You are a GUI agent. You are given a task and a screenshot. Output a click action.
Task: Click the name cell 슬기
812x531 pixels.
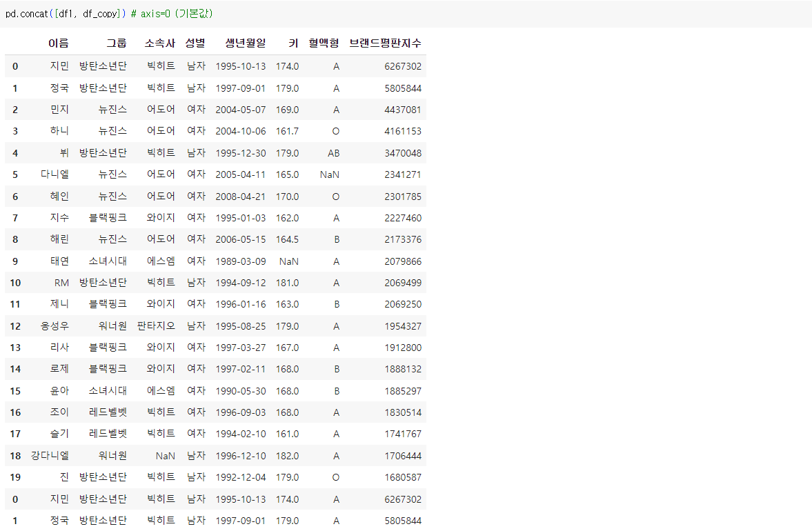coord(59,434)
